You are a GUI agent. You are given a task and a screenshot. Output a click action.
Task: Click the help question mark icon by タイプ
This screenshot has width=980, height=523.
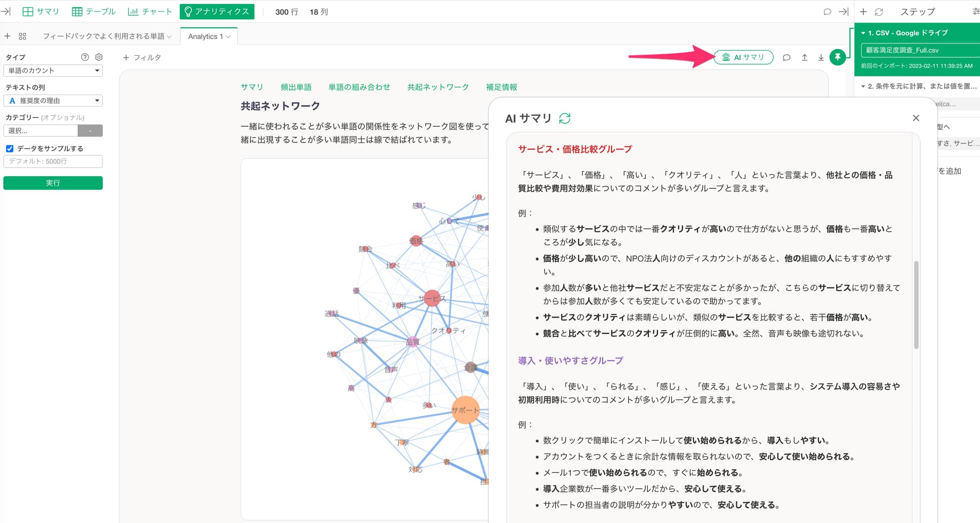[x=85, y=57]
